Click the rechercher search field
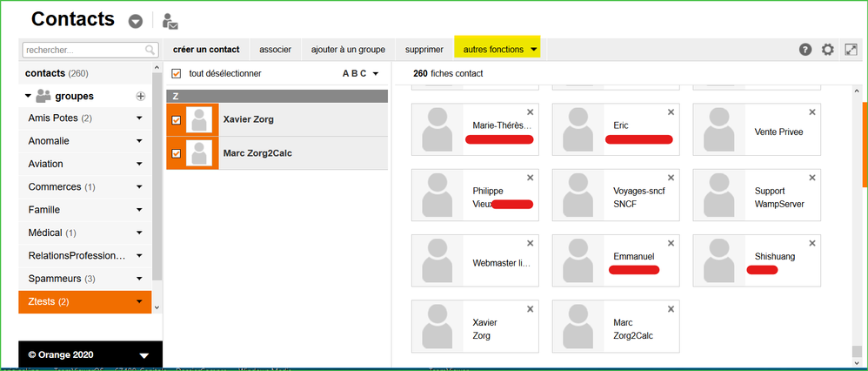The image size is (868, 371). (83, 51)
